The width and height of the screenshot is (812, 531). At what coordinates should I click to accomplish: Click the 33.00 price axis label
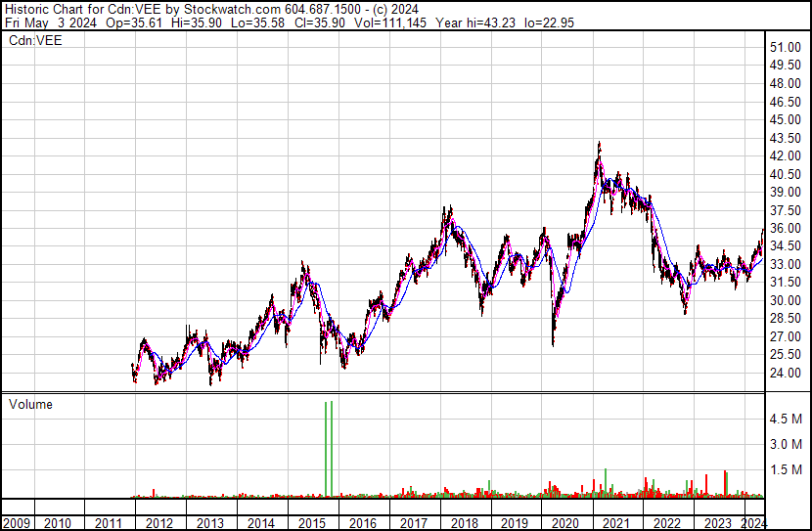point(785,264)
